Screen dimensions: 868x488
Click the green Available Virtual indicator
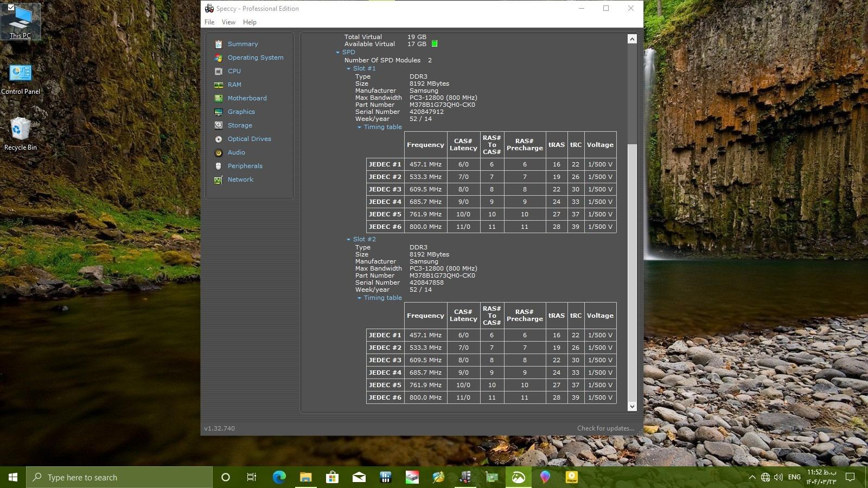point(435,44)
